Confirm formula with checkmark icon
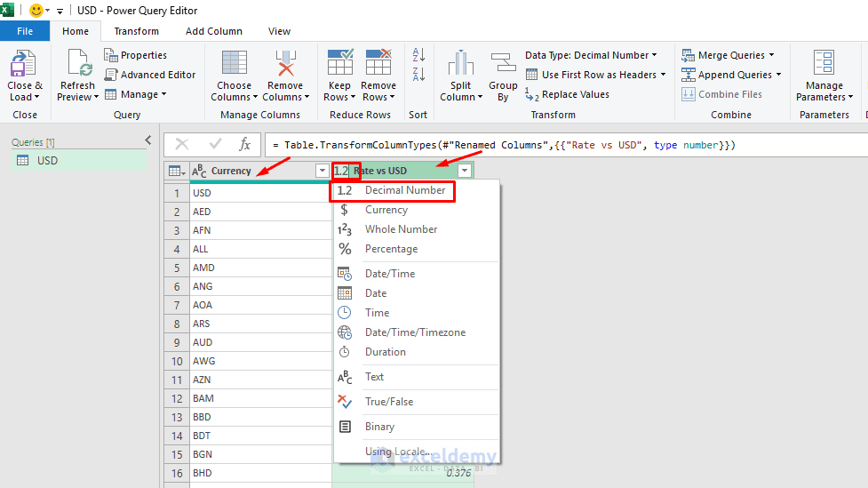The height and width of the screenshot is (488, 868). [x=215, y=145]
